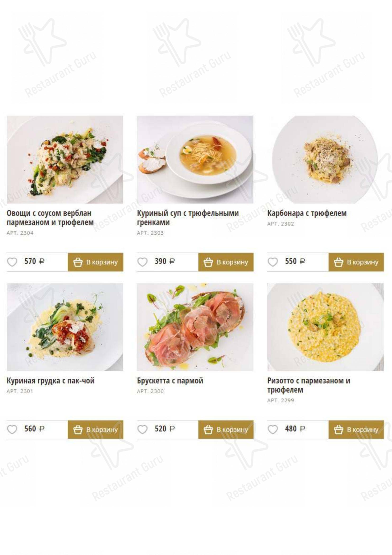The image size is (392, 555).
Task: Favorite the 570 ₽ vegetables dish heart
Action: [x=12, y=262]
